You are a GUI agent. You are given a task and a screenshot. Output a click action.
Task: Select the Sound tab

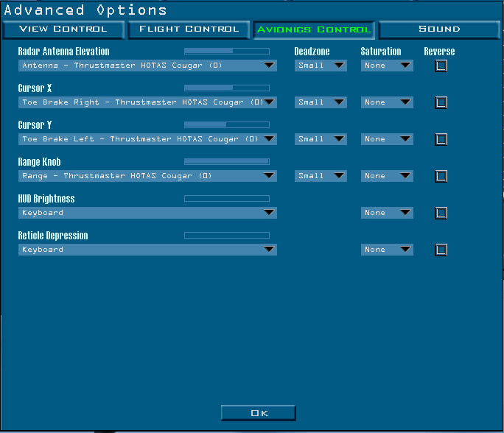coord(439,29)
